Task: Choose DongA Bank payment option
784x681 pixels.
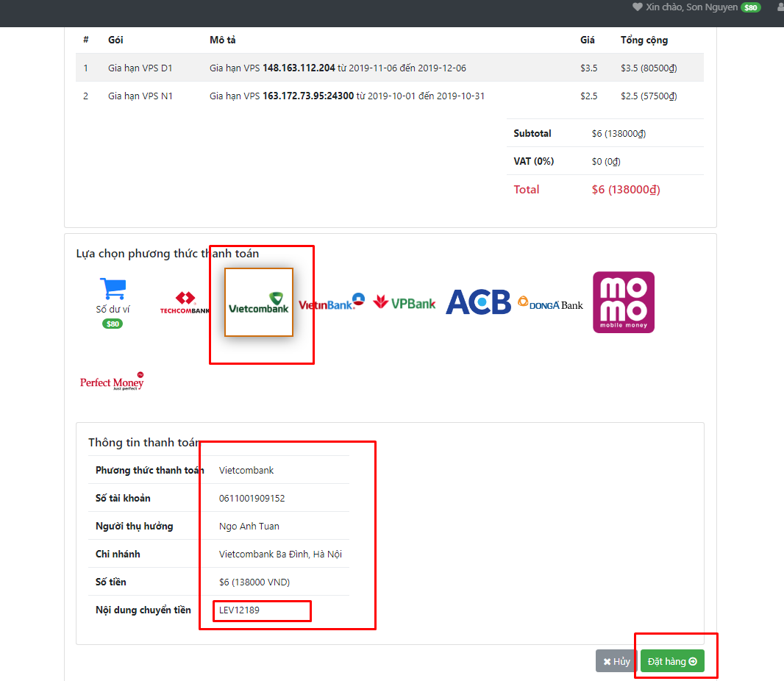Action: (x=550, y=302)
